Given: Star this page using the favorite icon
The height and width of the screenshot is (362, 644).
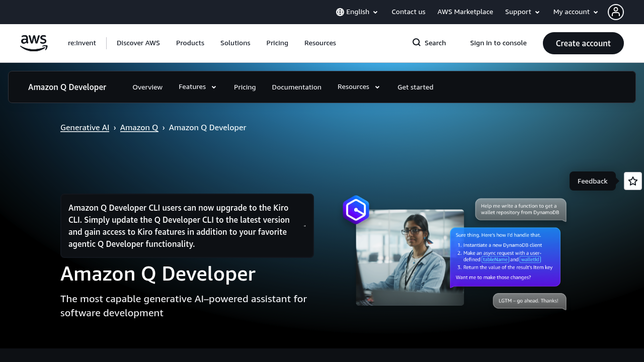Looking at the screenshot, I should coord(632,180).
